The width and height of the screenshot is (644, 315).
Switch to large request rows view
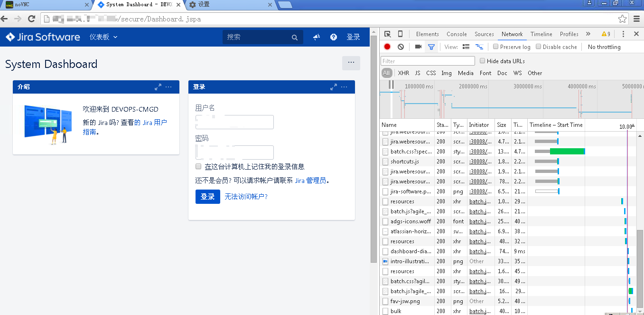click(466, 47)
